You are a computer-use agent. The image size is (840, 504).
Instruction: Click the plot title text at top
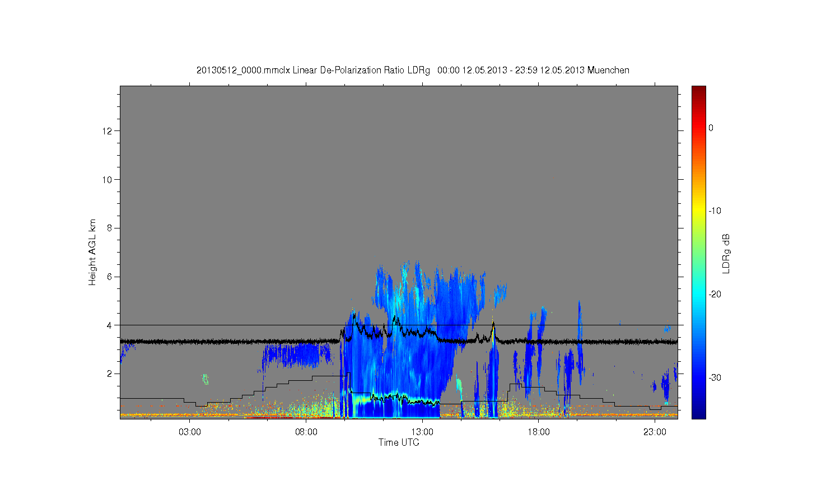(x=413, y=71)
